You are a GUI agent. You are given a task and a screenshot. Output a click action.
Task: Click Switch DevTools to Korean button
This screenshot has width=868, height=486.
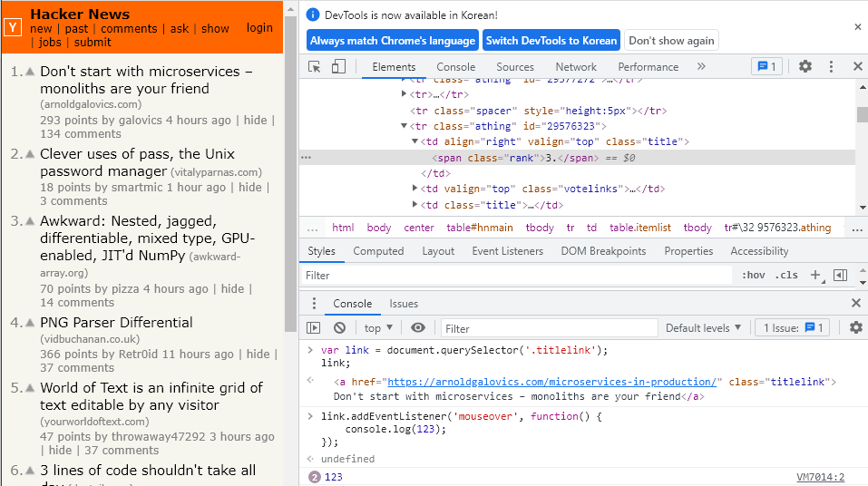tap(551, 41)
